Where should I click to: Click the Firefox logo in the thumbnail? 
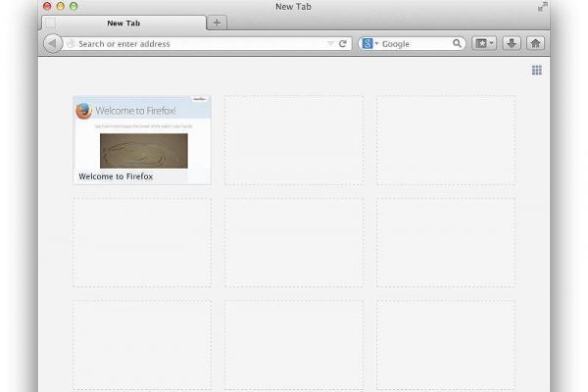click(83, 111)
